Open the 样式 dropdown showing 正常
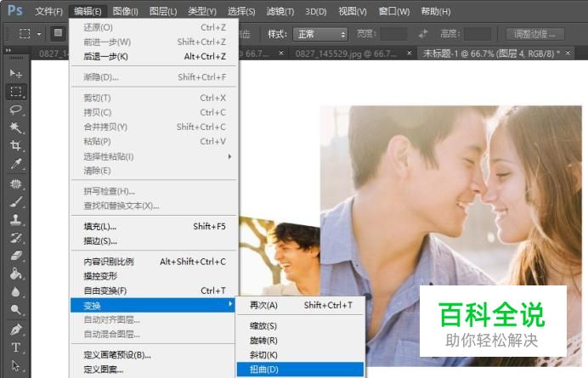This screenshot has height=378, width=588. [x=320, y=34]
